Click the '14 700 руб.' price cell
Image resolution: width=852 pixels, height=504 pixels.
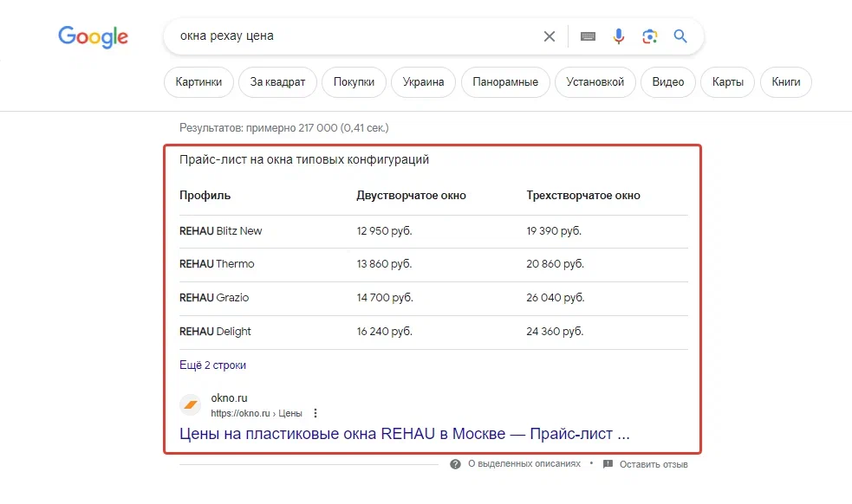point(385,298)
